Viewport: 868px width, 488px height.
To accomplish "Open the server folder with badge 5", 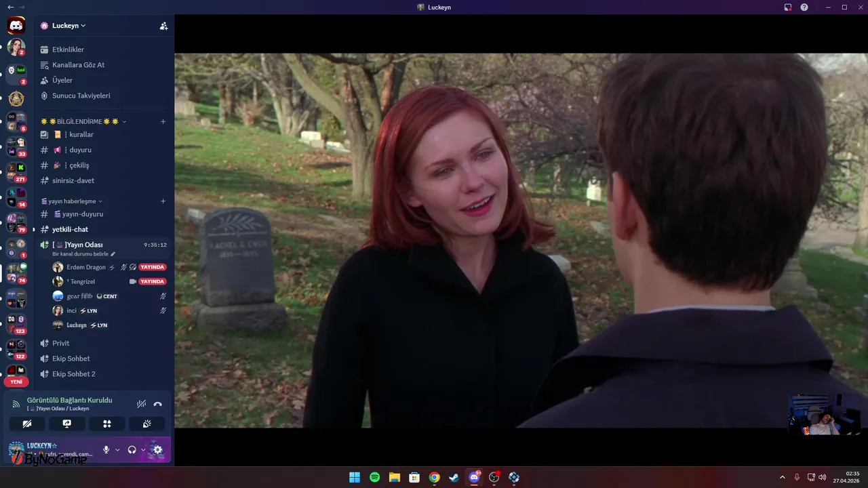I will [x=16, y=121].
